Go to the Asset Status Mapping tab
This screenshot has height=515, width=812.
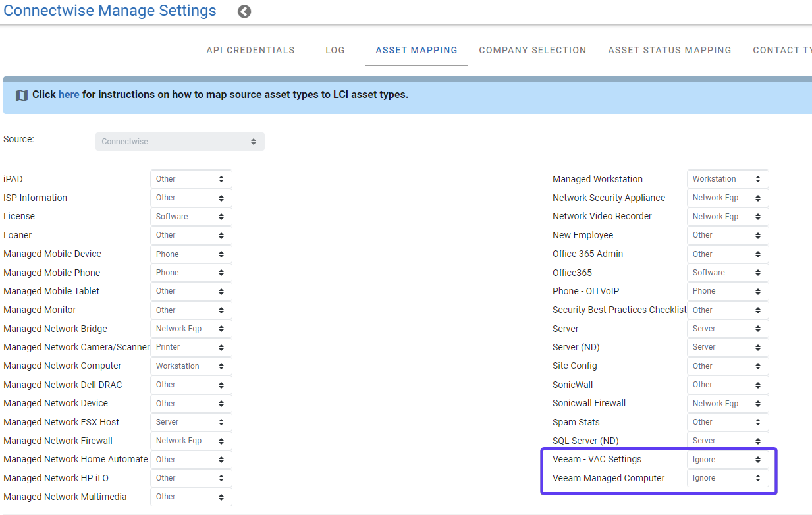670,50
